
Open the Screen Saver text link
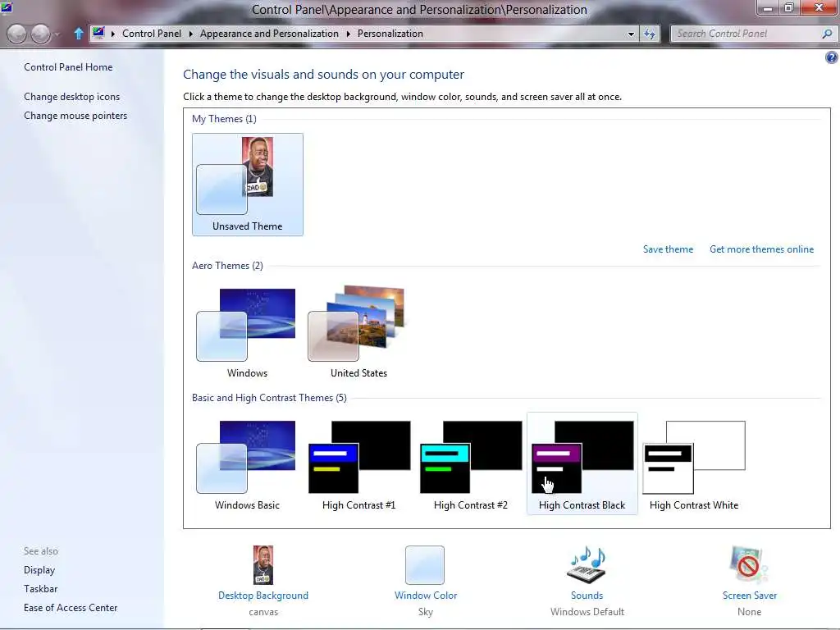(x=749, y=596)
